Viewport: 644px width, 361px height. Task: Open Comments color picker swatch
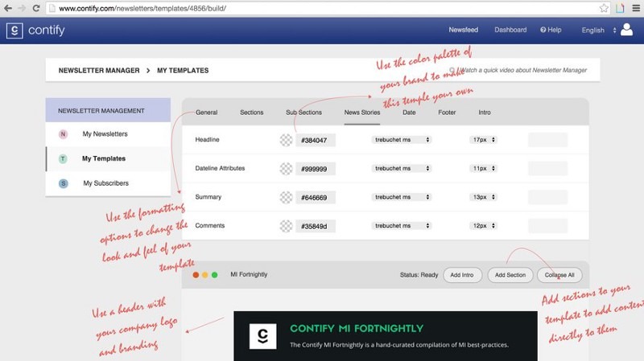point(286,226)
